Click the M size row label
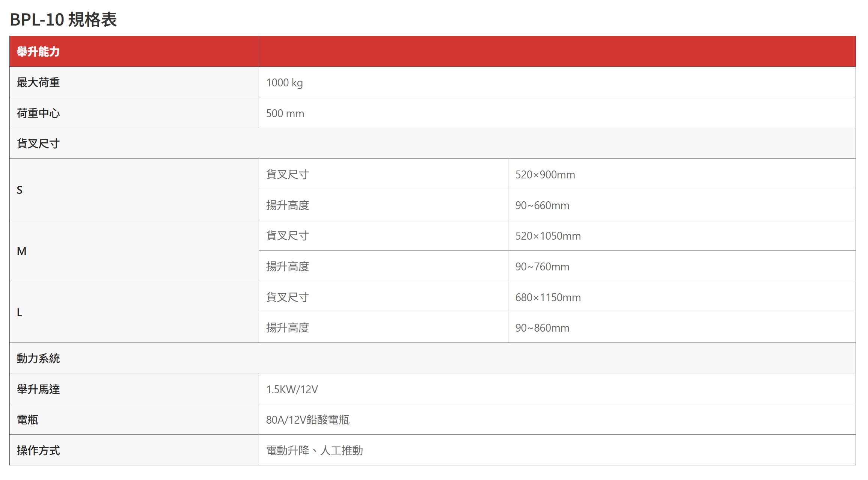 (x=22, y=251)
